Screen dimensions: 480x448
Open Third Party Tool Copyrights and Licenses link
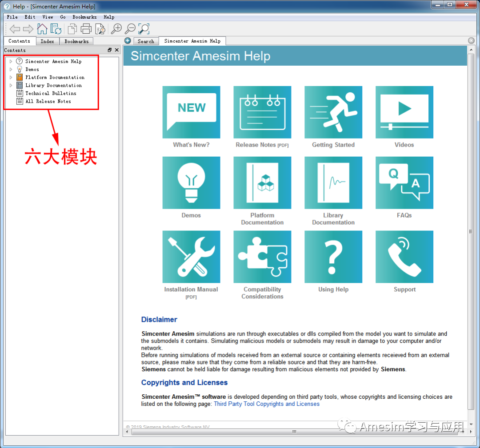[267, 404]
